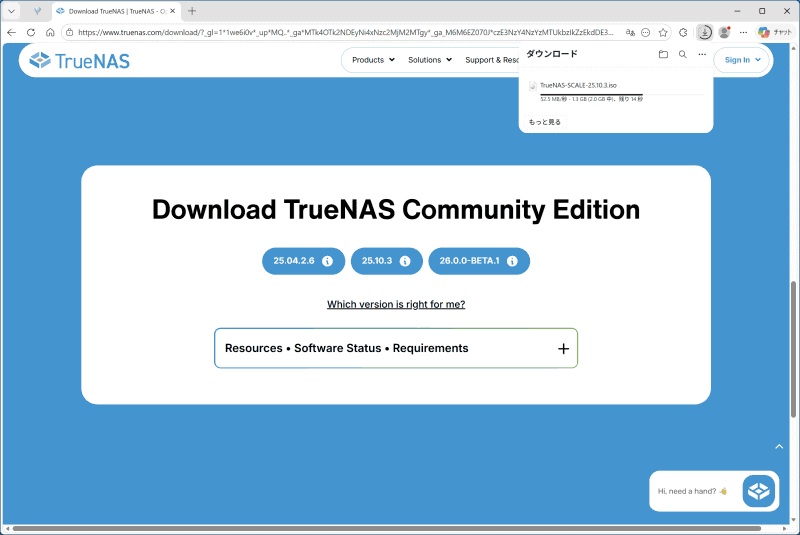Go back to previous page
The width and height of the screenshot is (800, 535).
11,32
